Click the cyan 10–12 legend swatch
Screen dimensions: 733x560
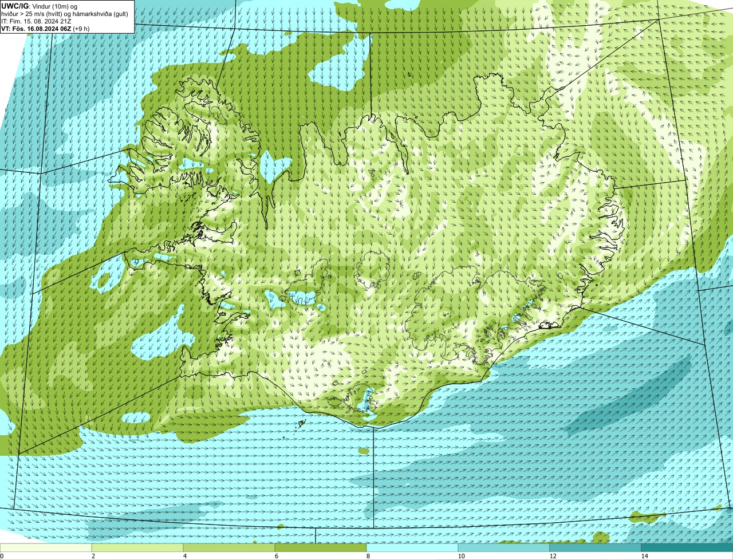coord(504,548)
